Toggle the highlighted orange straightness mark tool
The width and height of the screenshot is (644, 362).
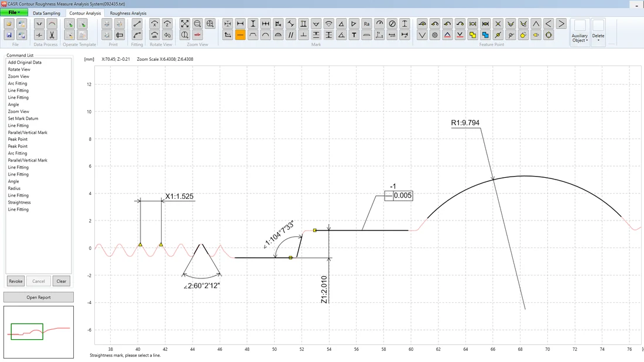point(240,35)
